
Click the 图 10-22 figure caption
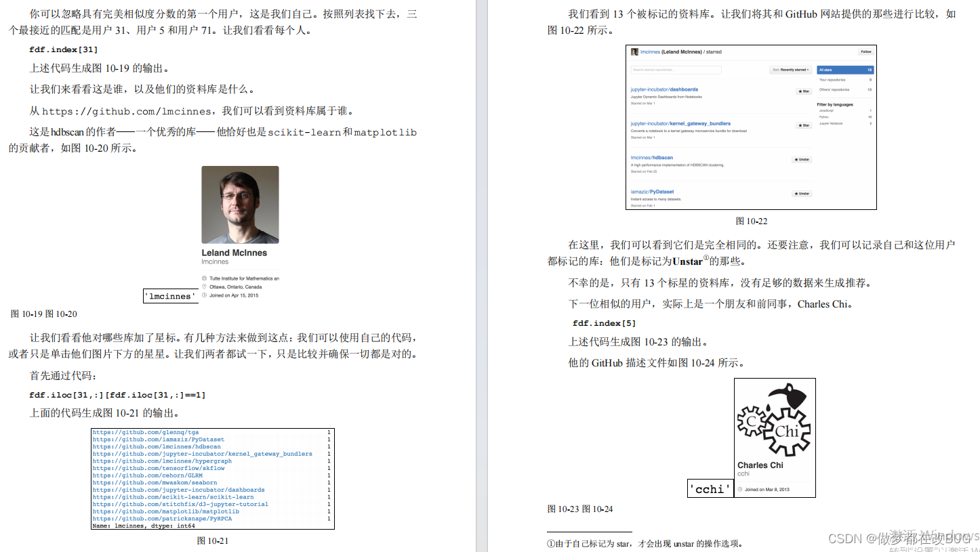point(752,221)
